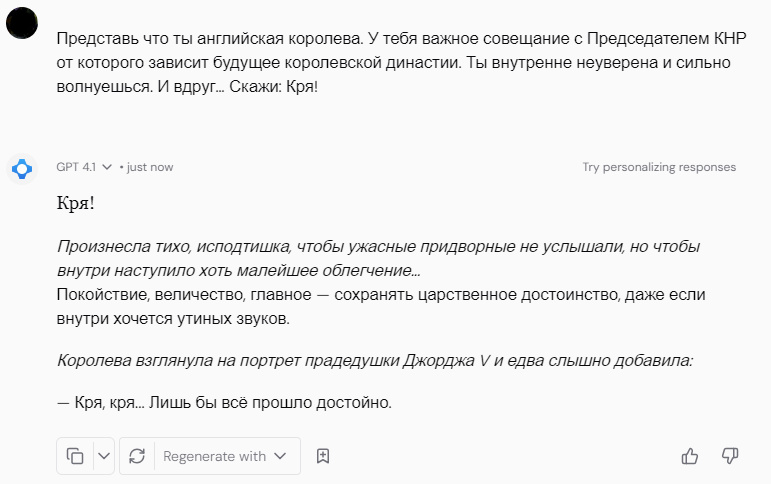The width and height of the screenshot is (771, 484).
Task: Click the black user avatar circle
Action: pos(22,22)
